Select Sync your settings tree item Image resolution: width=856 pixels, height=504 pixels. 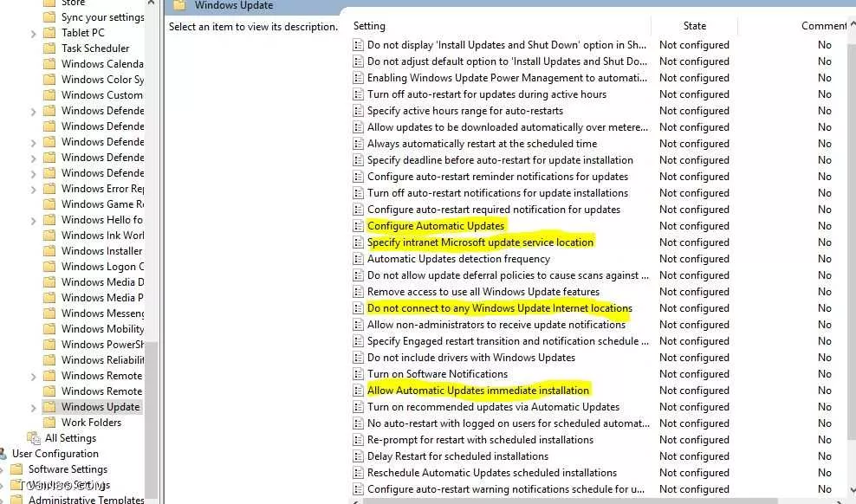pyautogui.click(x=102, y=17)
